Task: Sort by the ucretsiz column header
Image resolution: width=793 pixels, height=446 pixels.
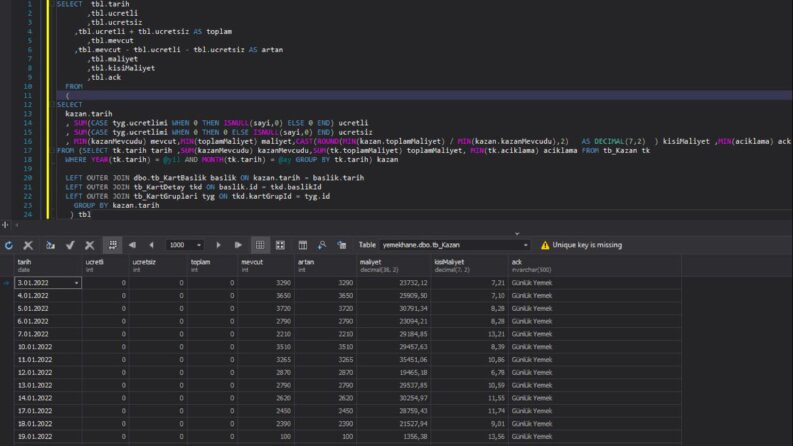Action: (x=158, y=265)
